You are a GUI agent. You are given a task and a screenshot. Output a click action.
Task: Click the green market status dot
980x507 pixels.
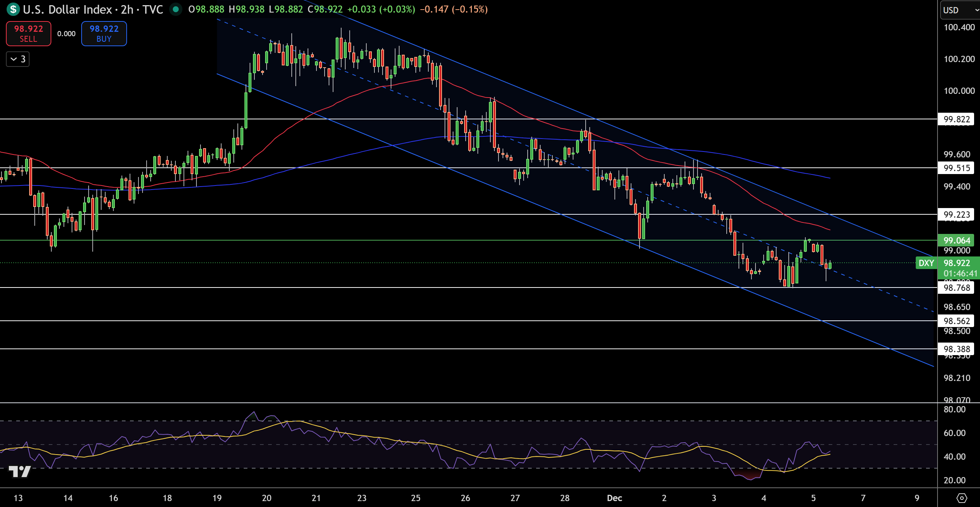[175, 10]
